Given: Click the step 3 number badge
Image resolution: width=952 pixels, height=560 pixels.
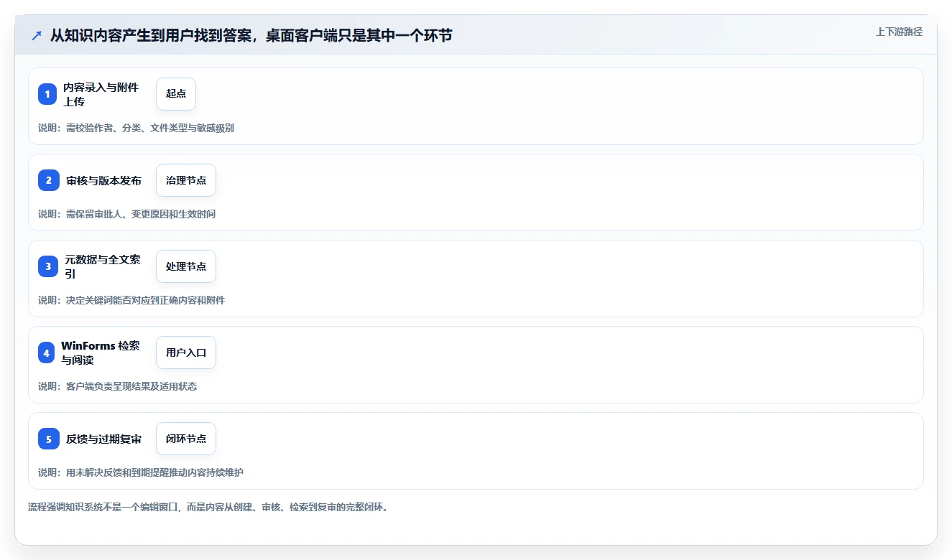Looking at the screenshot, I should (48, 266).
